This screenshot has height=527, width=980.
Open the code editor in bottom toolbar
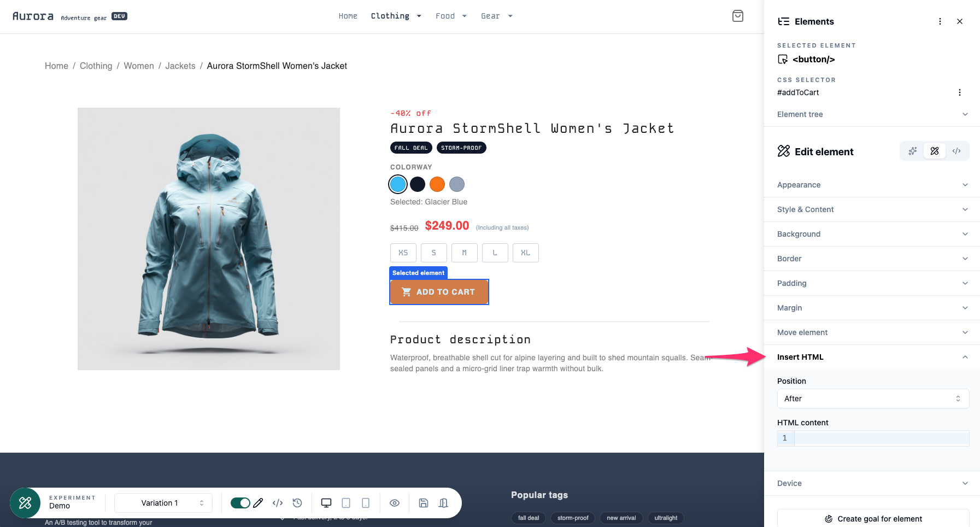click(x=278, y=503)
